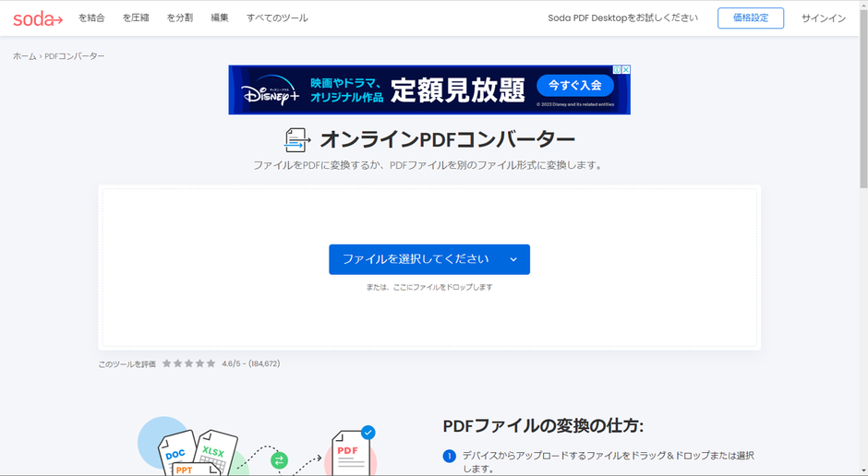Rate the tool one star
868x476 pixels.
[x=166, y=363]
